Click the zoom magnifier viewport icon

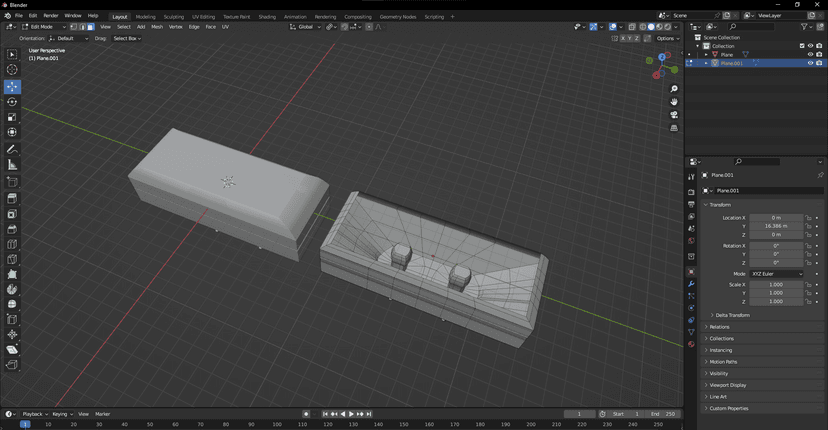pos(674,89)
